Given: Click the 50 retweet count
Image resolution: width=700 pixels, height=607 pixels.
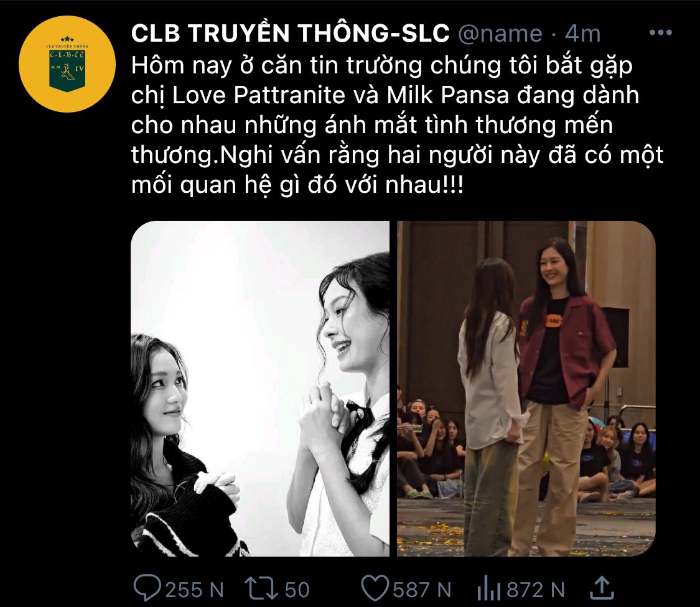Looking at the screenshot, I should click(297, 590).
